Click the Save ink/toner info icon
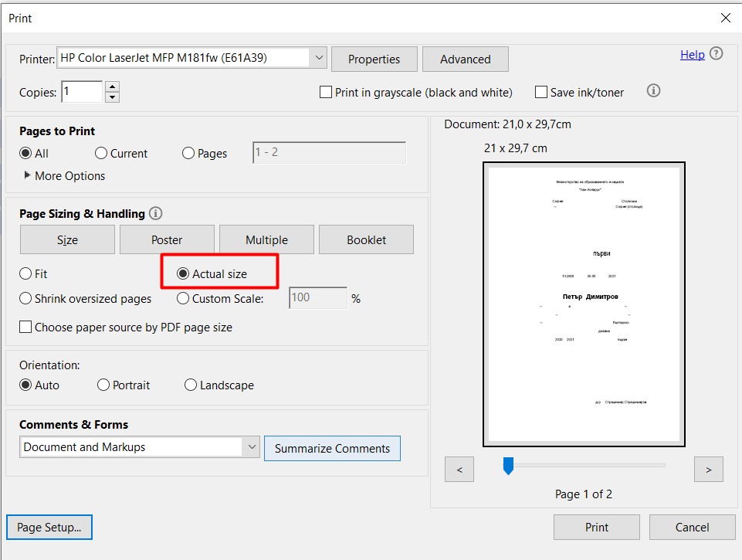This screenshot has height=560, width=742. 653,91
